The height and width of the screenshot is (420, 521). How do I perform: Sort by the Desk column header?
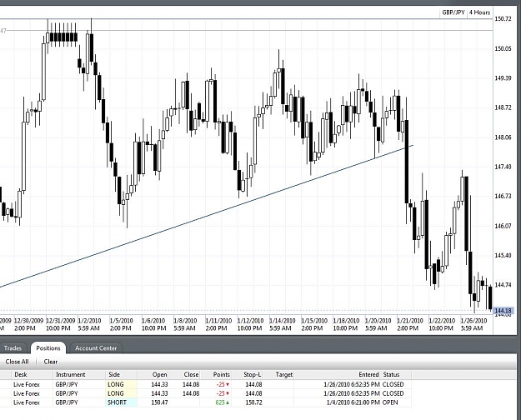pyautogui.click(x=33, y=374)
